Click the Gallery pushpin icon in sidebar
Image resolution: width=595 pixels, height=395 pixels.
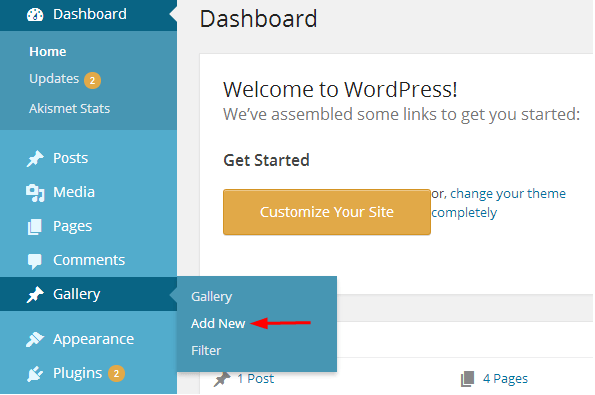tap(35, 295)
